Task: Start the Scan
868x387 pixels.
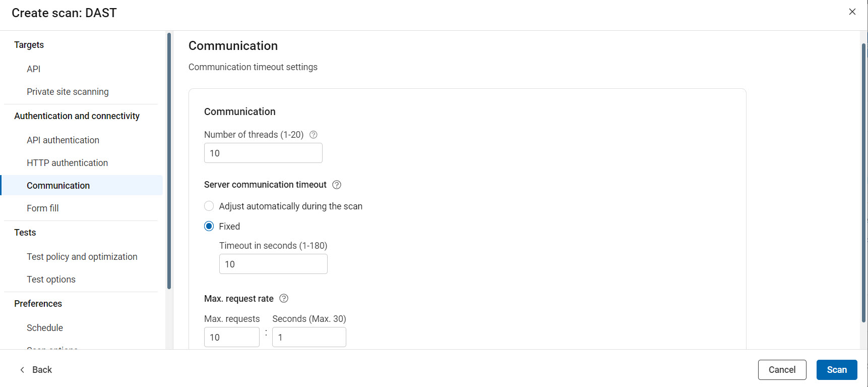Action: 837,369
